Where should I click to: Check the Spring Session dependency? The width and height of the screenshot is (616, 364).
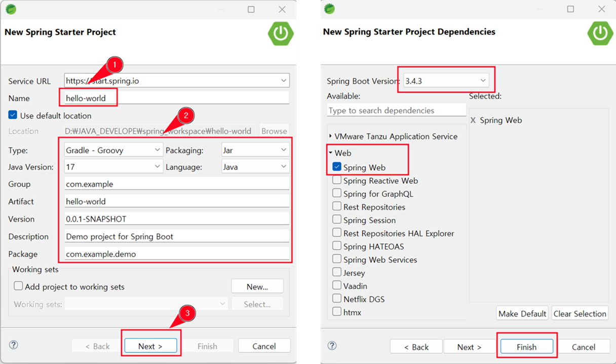point(337,219)
